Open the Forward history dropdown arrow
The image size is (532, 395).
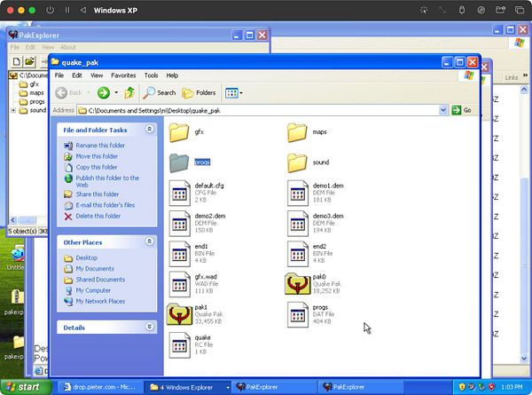coord(116,92)
